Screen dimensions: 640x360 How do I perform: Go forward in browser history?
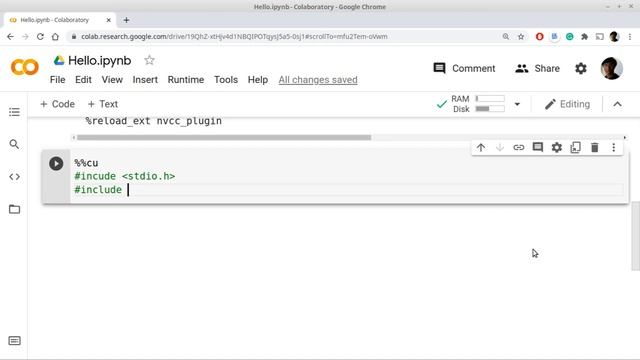(25, 37)
